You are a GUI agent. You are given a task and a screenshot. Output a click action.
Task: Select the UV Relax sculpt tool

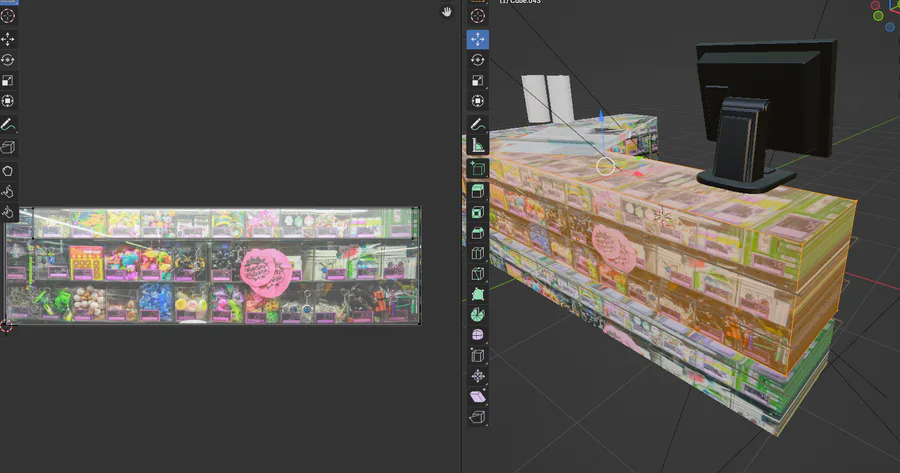pos(7,192)
